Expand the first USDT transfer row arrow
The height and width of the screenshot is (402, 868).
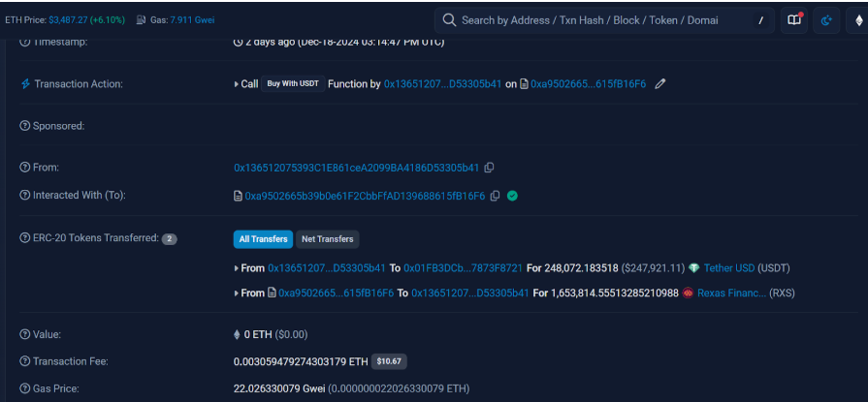pos(237,268)
